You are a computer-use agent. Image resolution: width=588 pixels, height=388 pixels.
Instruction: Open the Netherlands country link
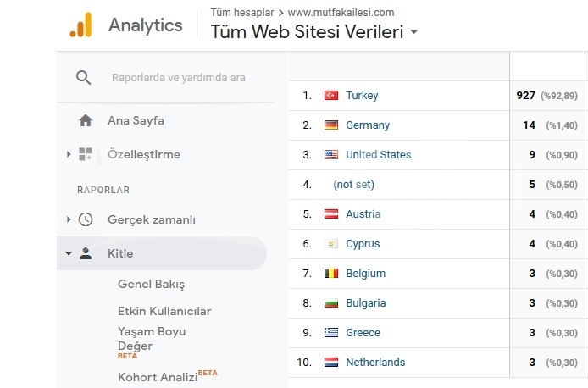click(x=375, y=362)
